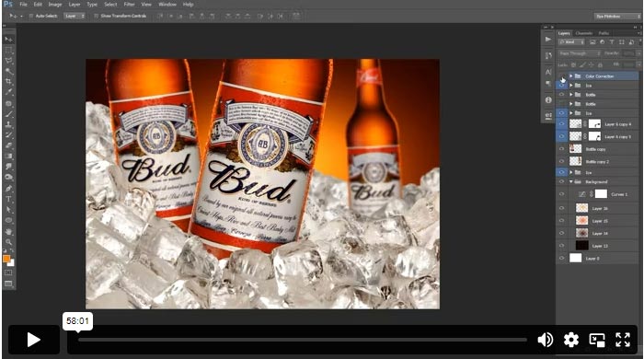Open the Layer menu

pos(75,5)
